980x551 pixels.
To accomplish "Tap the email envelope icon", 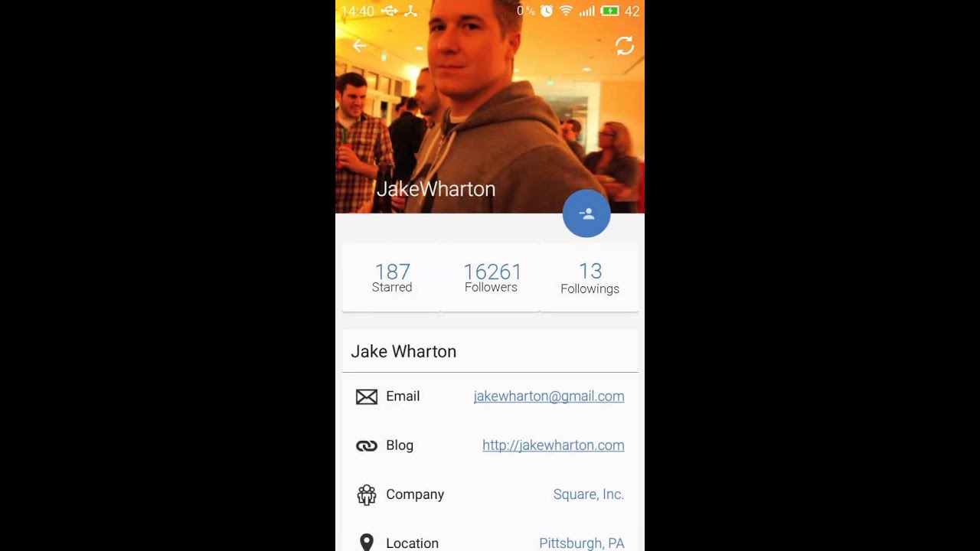I will click(x=367, y=396).
